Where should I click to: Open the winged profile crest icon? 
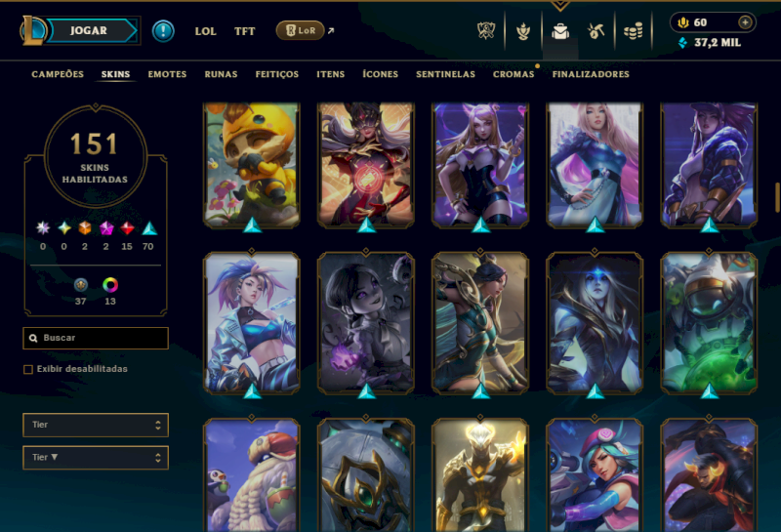523,31
